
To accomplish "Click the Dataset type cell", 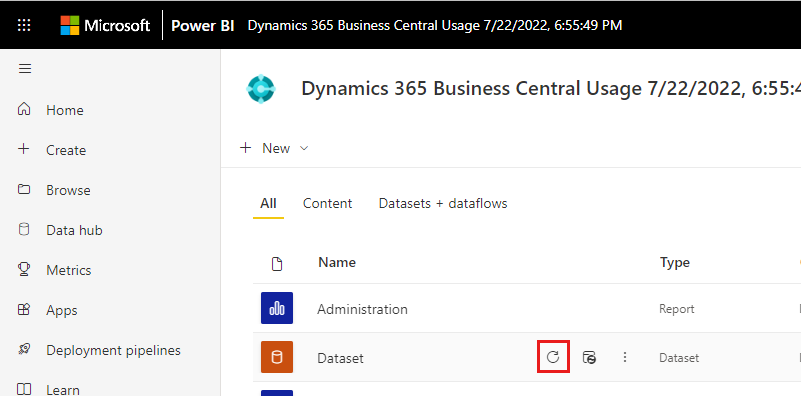I will tap(679, 358).
